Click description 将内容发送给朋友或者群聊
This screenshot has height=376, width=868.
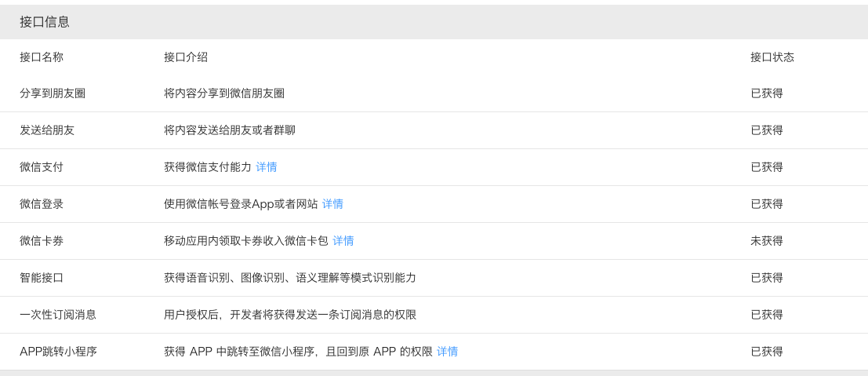[x=230, y=130]
